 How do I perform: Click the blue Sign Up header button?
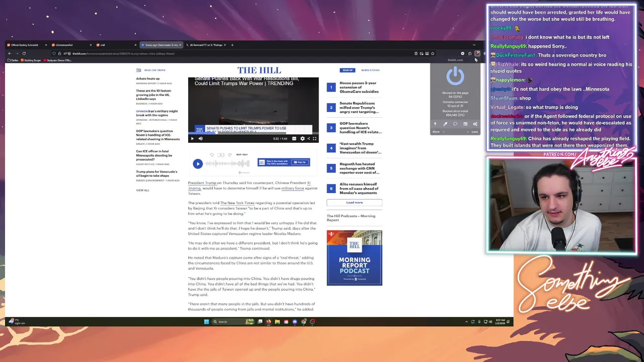pos(347,70)
